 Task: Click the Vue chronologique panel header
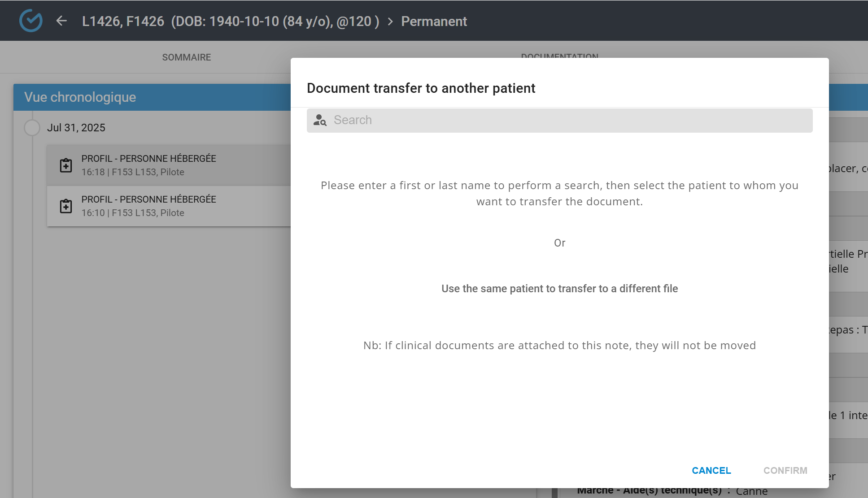tap(152, 97)
